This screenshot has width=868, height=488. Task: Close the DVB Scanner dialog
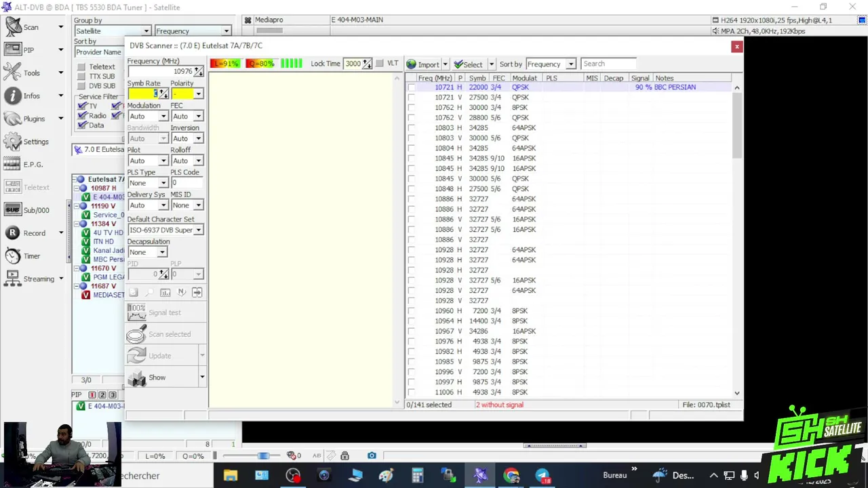(x=736, y=46)
